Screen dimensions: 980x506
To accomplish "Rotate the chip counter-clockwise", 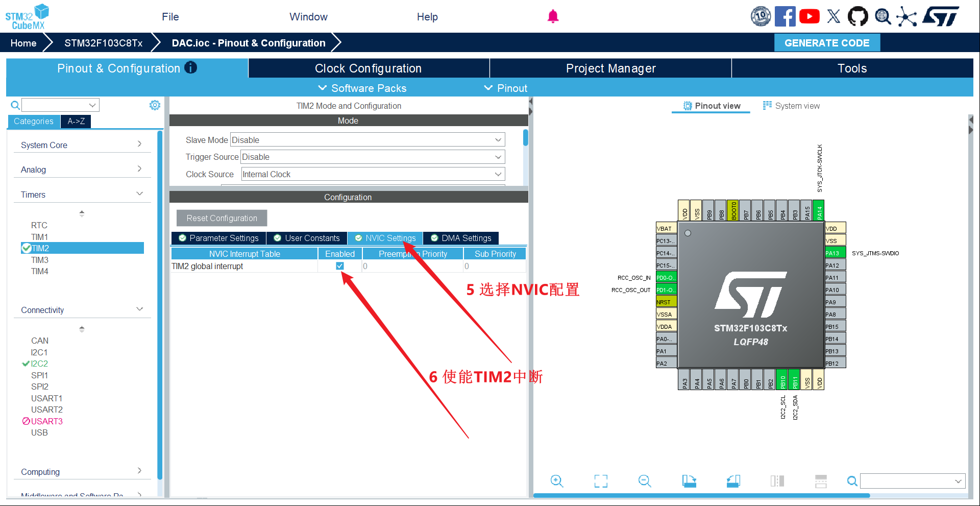I will coord(733,481).
